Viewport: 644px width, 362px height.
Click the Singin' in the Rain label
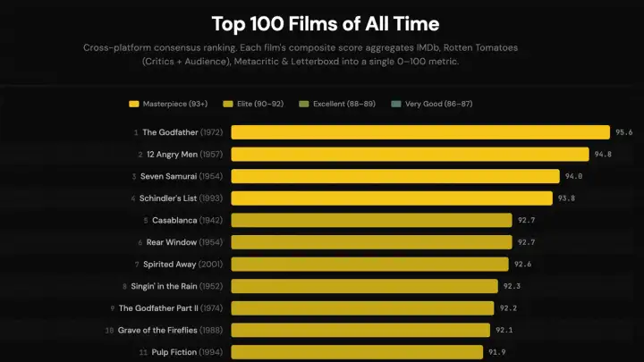point(177,286)
